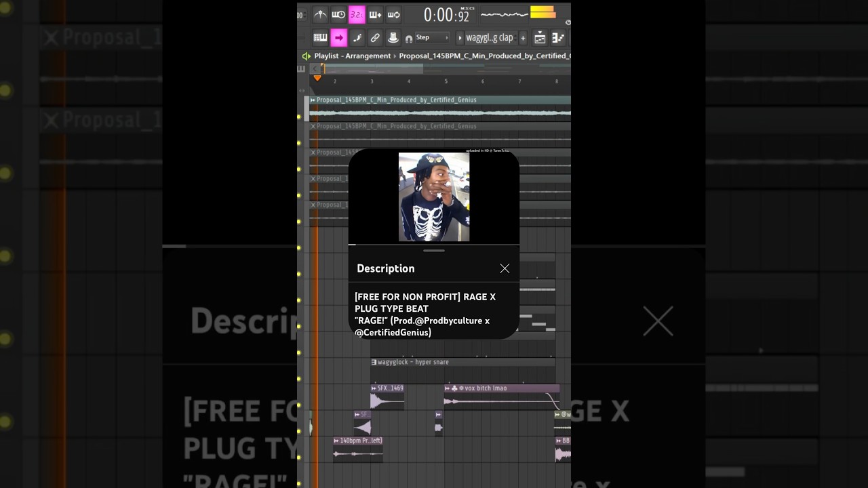Click the playlist scroll-left arrow
This screenshot has height=488, width=868.
(x=315, y=68)
